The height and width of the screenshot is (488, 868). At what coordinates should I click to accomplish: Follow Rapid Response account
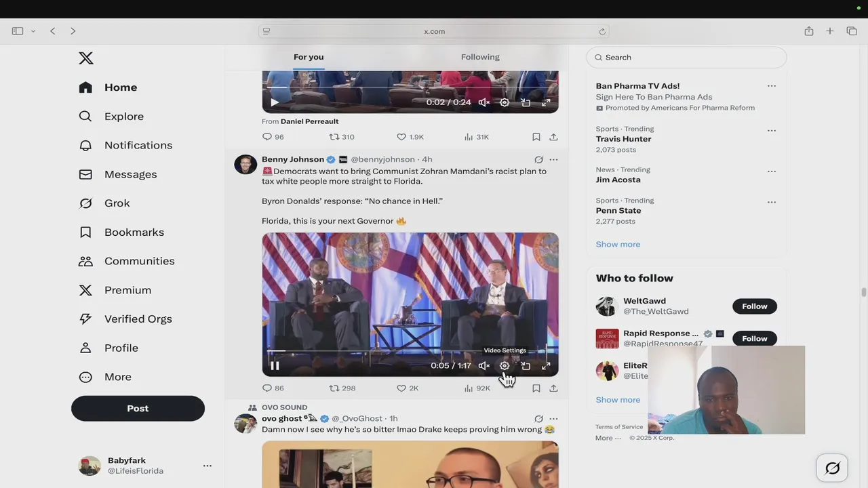(754, 338)
